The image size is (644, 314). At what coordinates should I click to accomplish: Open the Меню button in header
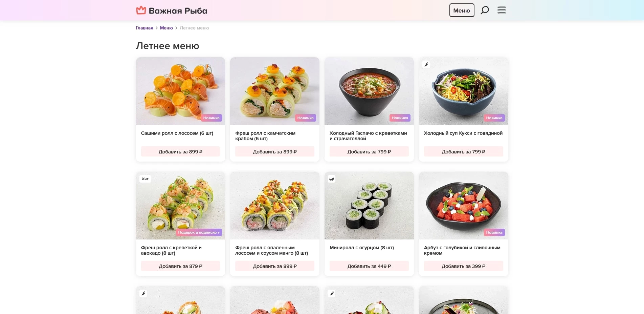coord(462,11)
